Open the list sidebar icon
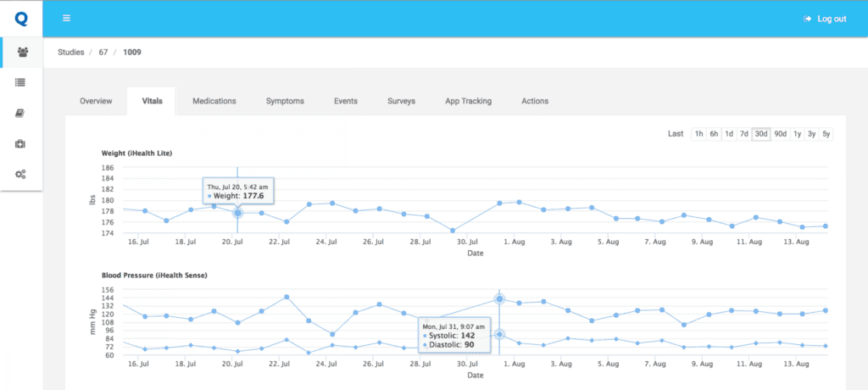Screen dimensions: 868x390 pyautogui.click(x=21, y=82)
